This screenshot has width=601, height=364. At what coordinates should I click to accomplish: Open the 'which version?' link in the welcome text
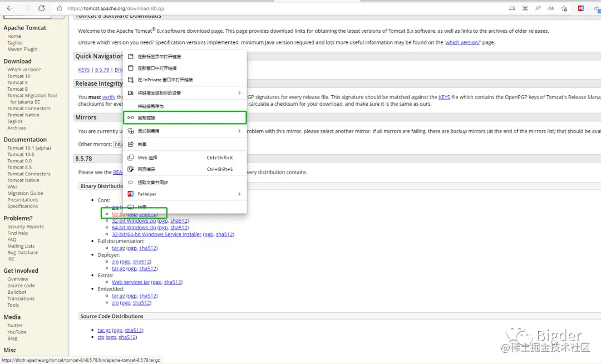462,42
